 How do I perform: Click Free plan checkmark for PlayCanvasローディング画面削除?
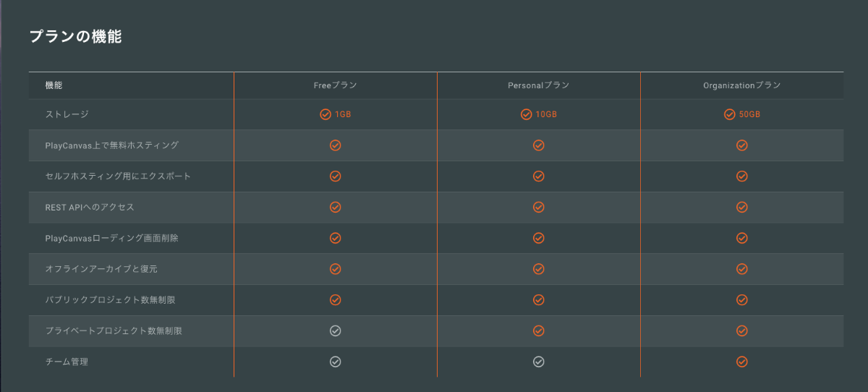335,238
